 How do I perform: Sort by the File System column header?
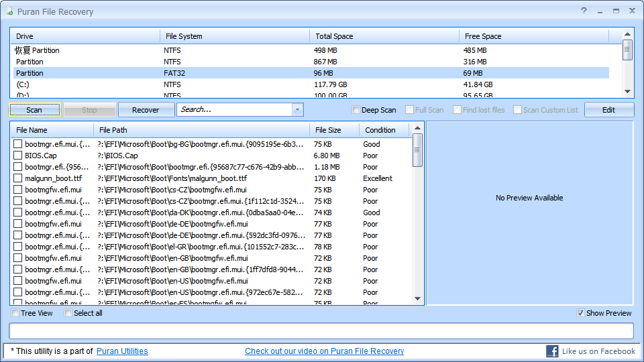tap(235, 36)
